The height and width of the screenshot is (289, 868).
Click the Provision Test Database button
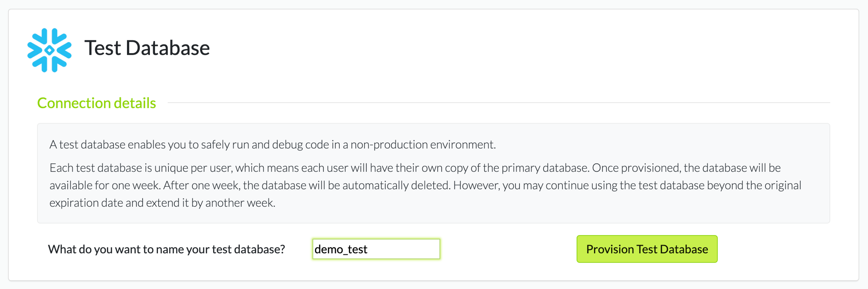click(x=647, y=249)
